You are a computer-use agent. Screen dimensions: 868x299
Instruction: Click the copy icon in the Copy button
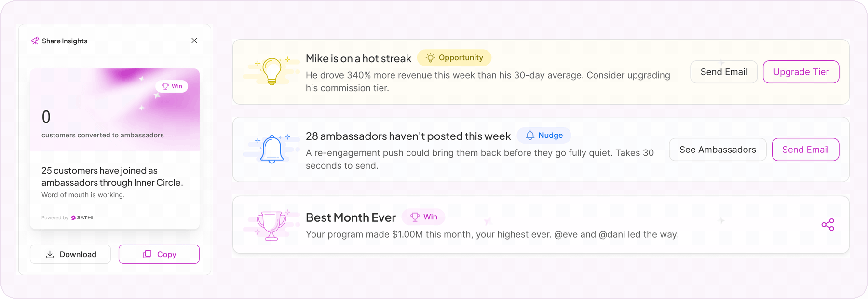point(147,254)
